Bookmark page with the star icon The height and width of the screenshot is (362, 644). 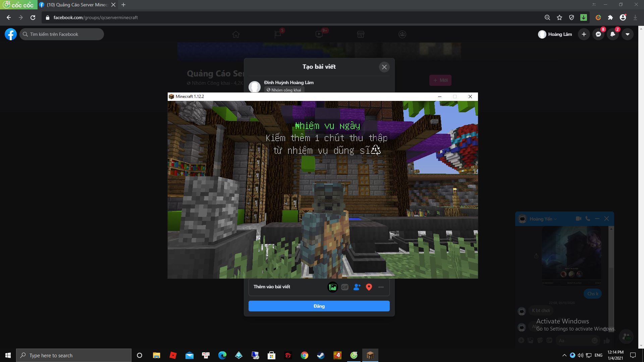559,17
